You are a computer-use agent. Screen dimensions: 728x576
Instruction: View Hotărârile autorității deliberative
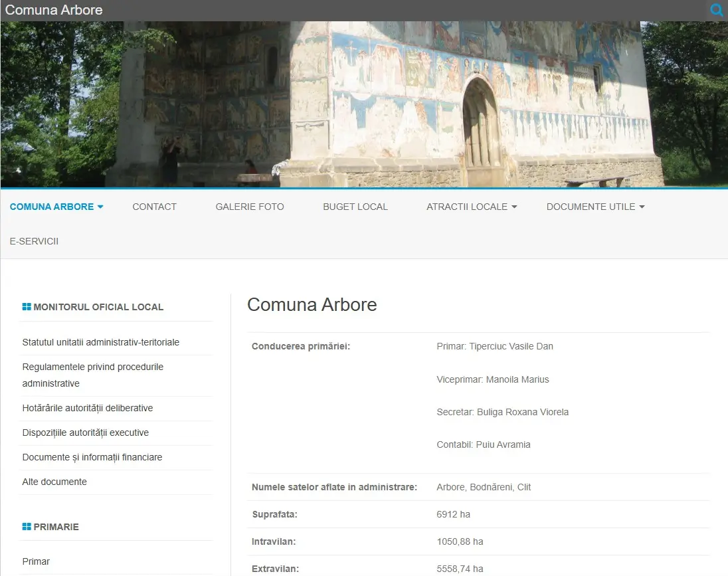pos(88,408)
